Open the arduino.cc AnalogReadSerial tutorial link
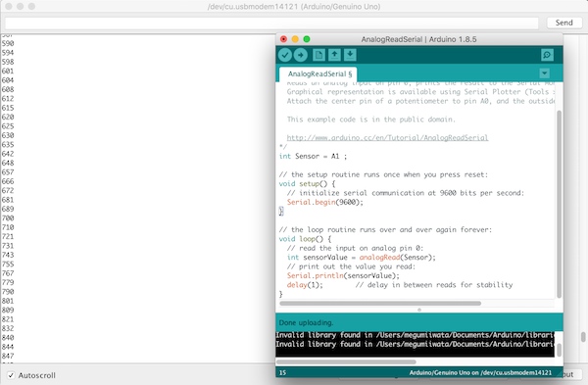This screenshot has width=588, height=385. (387, 137)
